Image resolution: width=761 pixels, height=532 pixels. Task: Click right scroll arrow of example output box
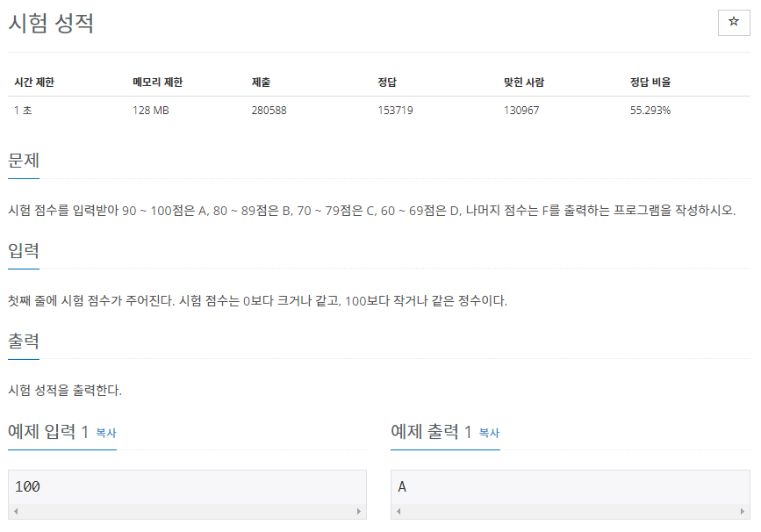(742, 511)
